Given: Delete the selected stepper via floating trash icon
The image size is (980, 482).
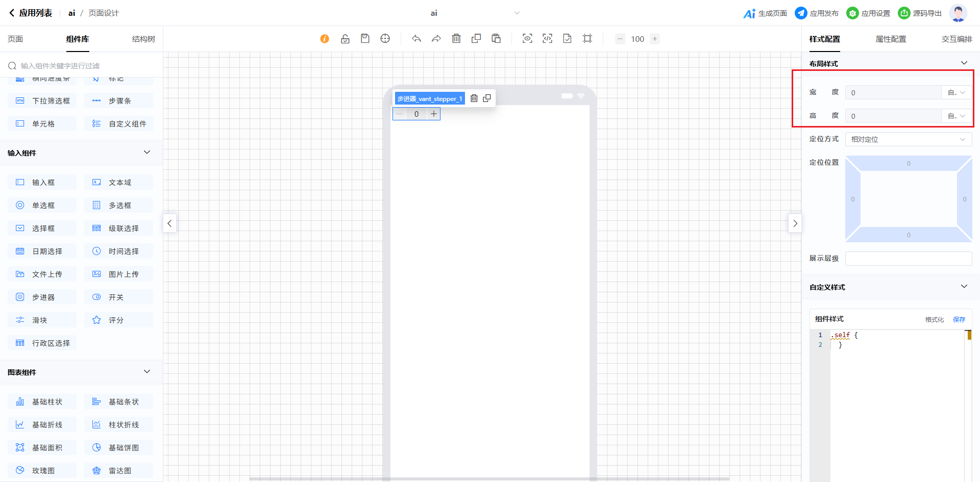Looking at the screenshot, I should 474,98.
